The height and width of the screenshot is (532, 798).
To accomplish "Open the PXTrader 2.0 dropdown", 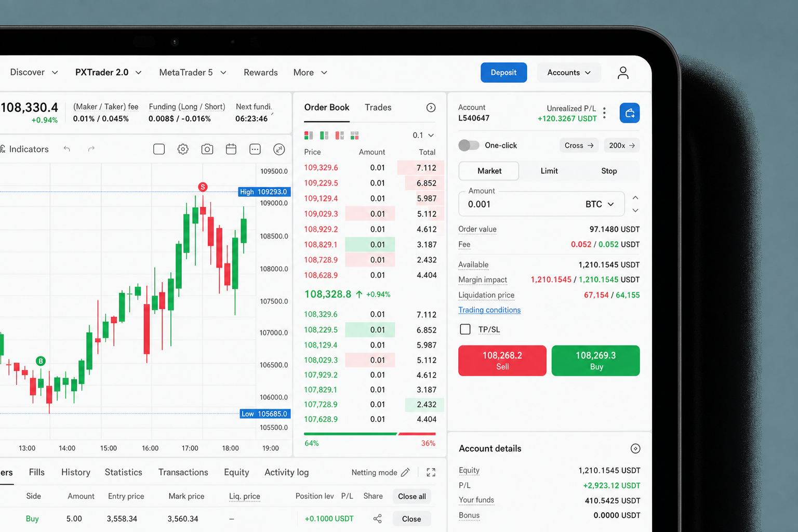I will pos(109,72).
